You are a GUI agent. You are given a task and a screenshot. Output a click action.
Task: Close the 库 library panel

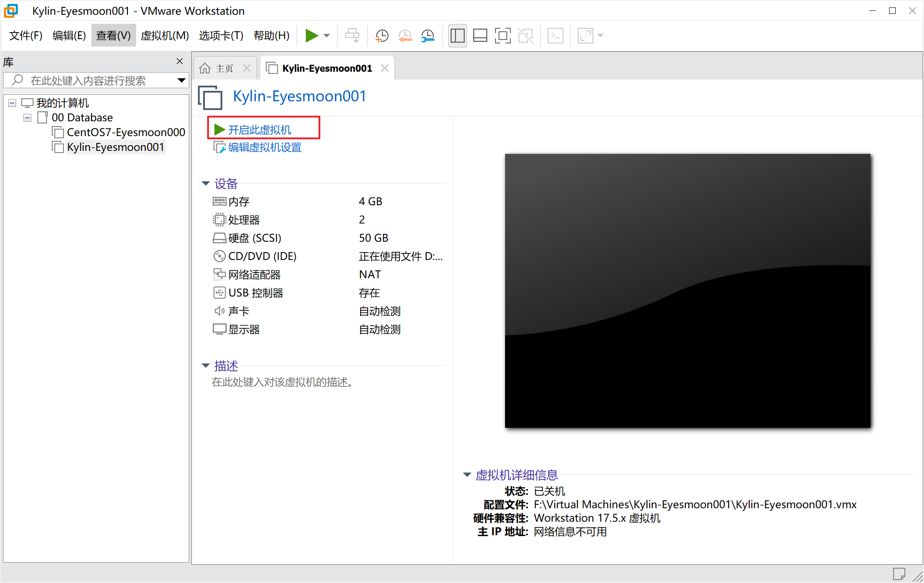pyautogui.click(x=180, y=61)
